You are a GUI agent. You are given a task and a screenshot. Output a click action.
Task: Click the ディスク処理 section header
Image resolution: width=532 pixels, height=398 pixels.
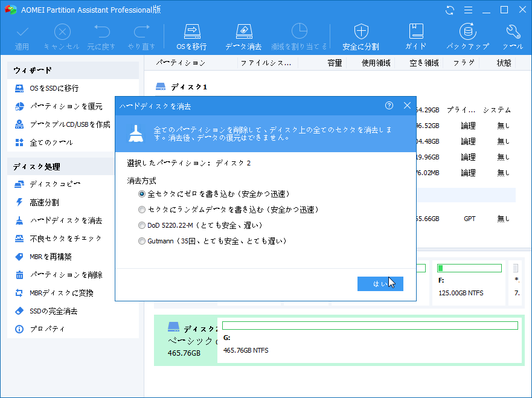[61, 167]
